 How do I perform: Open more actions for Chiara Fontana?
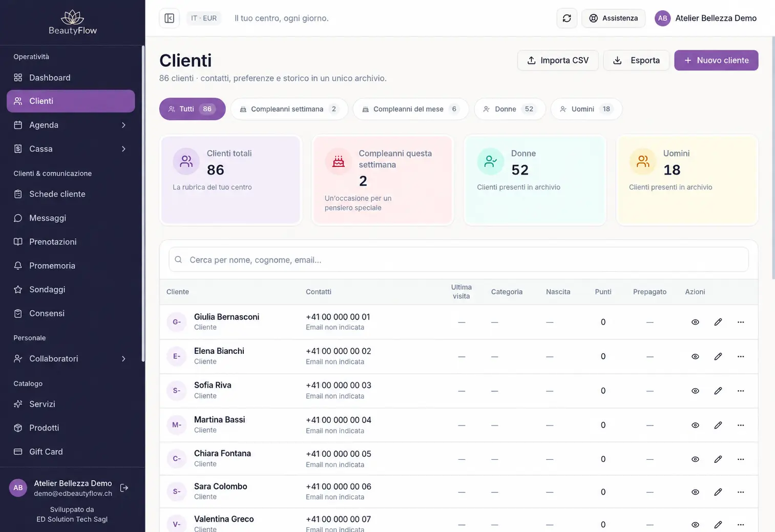tap(741, 459)
